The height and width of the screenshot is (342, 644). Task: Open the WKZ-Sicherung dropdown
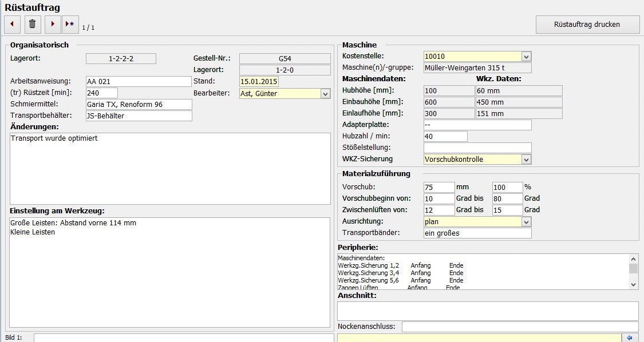click(527, 160)
